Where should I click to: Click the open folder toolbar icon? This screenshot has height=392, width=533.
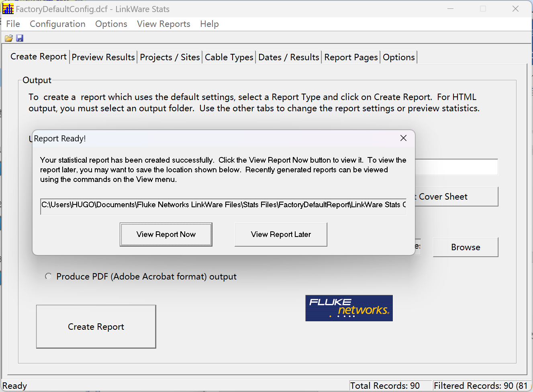(8, 39)
